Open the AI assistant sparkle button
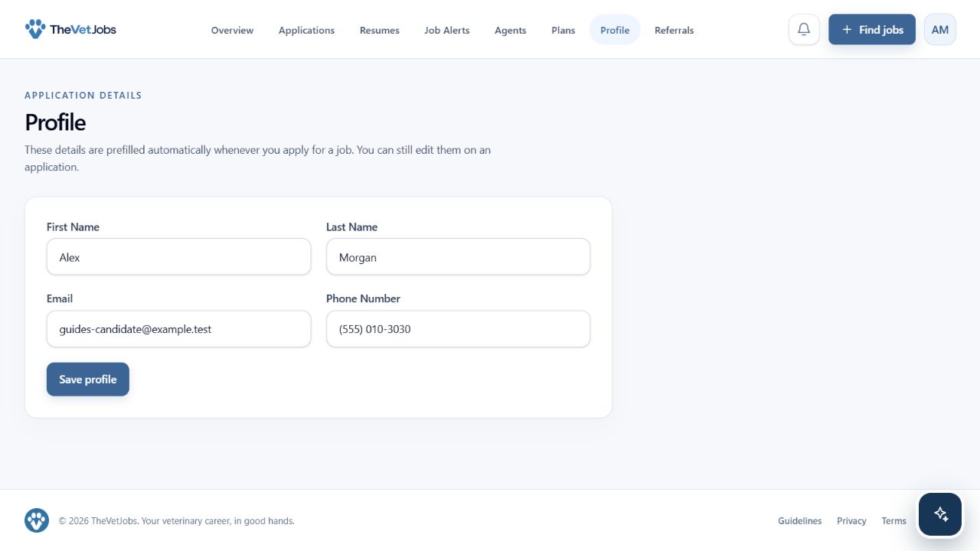Screen dimensions: 980x551 pos(940,514)
